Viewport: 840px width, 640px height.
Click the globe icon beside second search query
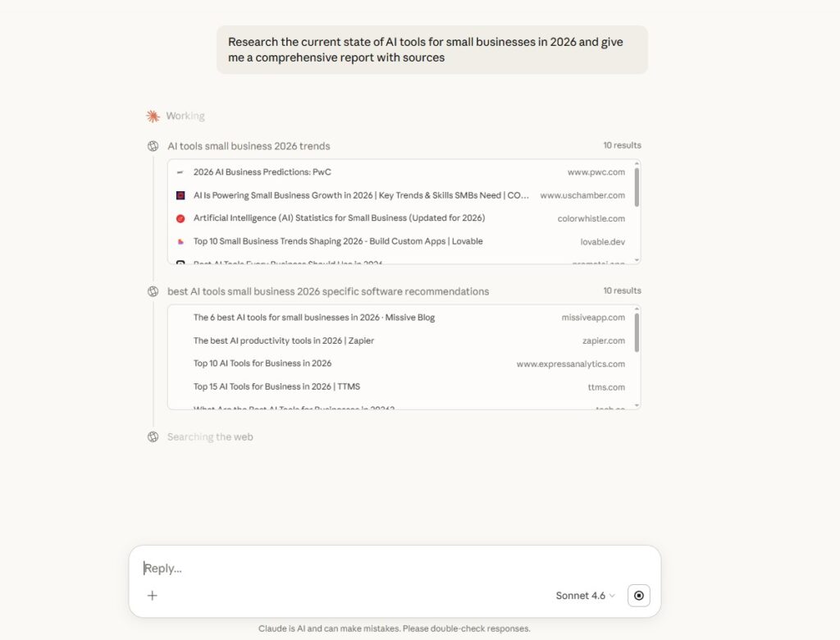tap(153, 291)
